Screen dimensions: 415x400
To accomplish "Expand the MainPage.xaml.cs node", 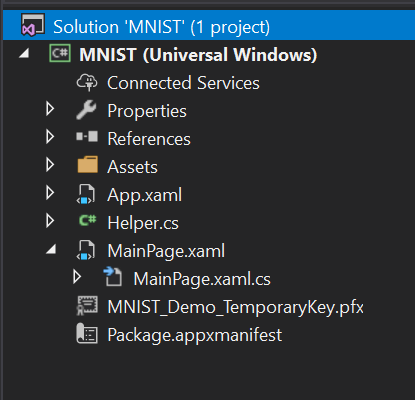I will point(77,277).
